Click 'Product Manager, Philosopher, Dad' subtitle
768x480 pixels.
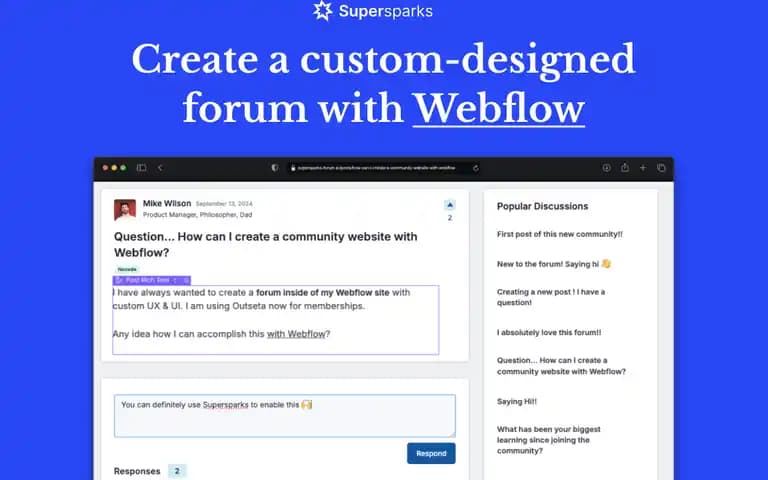(197, 215)
